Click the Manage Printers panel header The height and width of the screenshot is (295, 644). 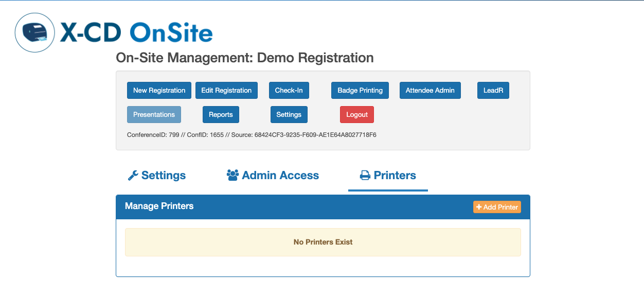click(x=159, y=206)
